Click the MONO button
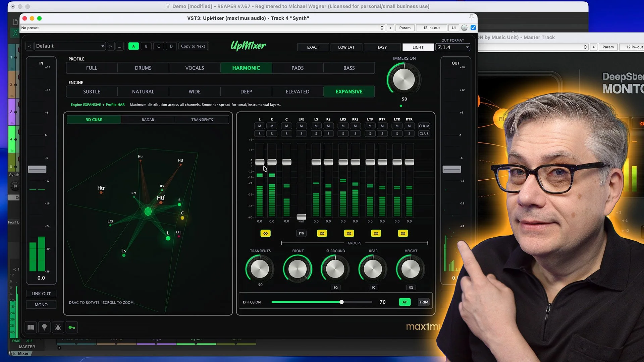 pyautogui.click(x=41, y=304)
